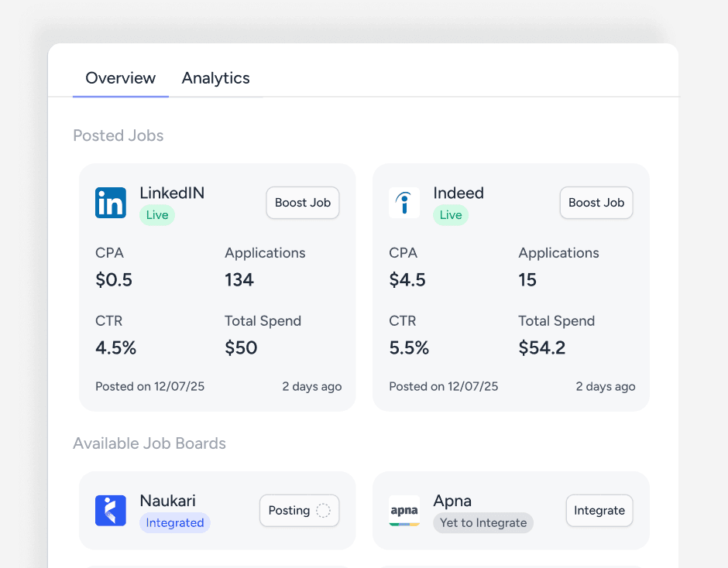Viewport: 728px width, 568px height.
Task: Click Indeed total spend $54.2
Action: (542, 347)
